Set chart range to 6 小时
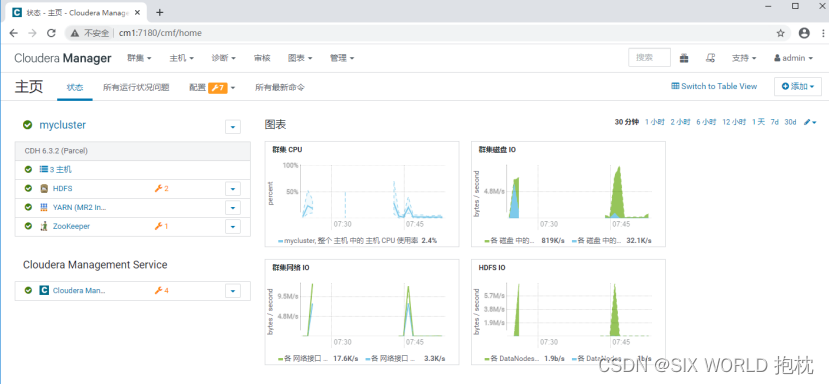The width and height of the screenshot is (829, 384). click(706, 122)
